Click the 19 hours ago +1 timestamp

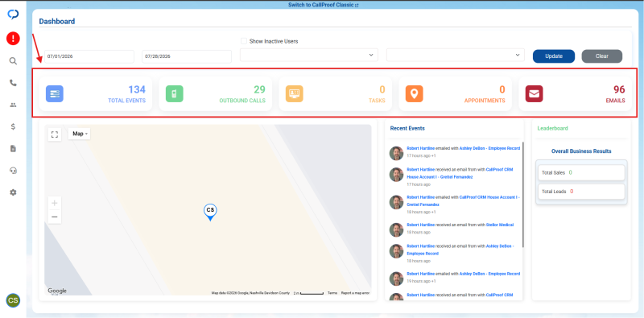421,282
